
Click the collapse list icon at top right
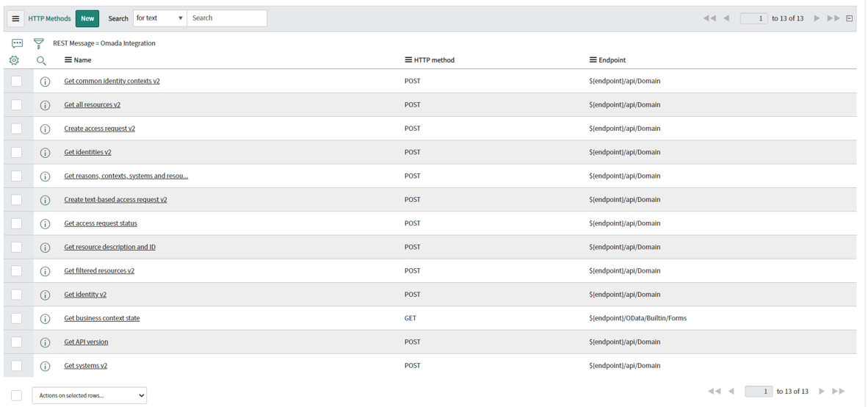click(x=849, y=18)
